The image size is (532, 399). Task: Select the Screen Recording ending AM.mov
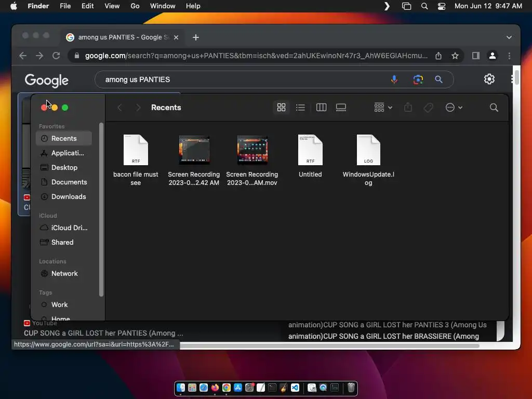coord(252,160)
